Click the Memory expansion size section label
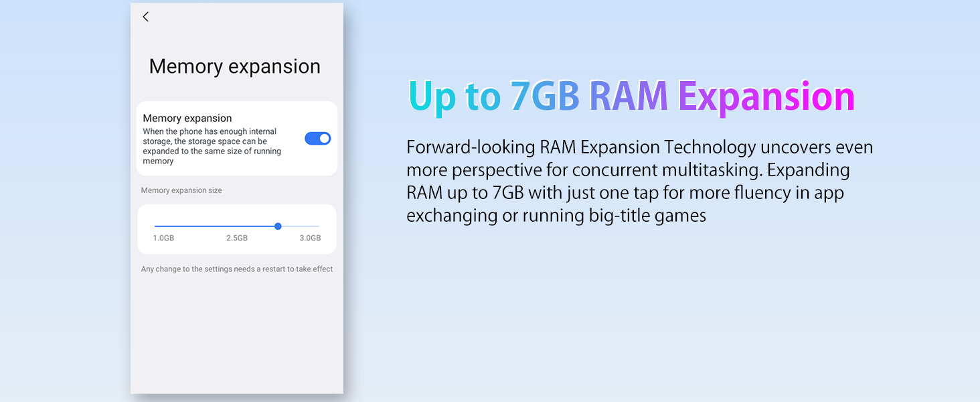Screen dimensions: 980x402 click(x=181, y=190)
